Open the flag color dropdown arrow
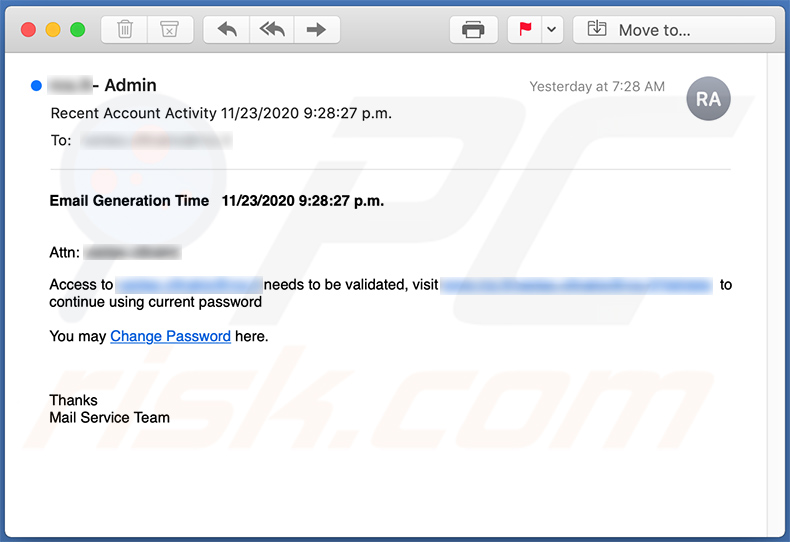The height and width of the screenshot is (542, 790). (x=551, y=29)
